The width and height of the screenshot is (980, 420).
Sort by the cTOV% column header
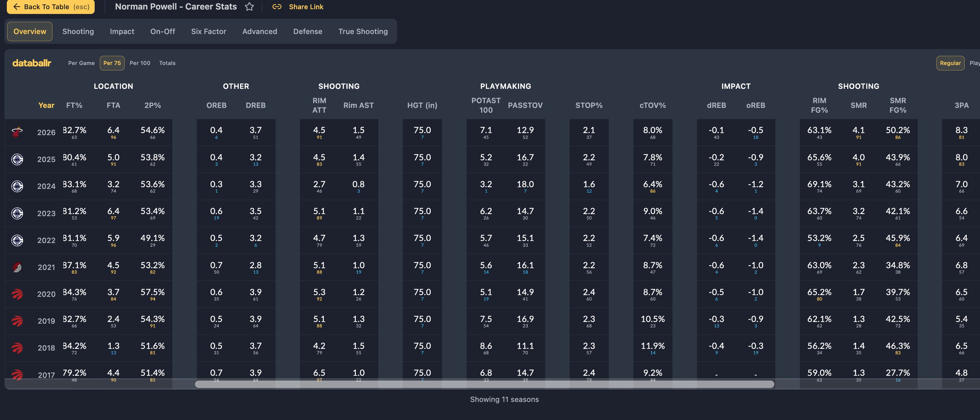653,105
